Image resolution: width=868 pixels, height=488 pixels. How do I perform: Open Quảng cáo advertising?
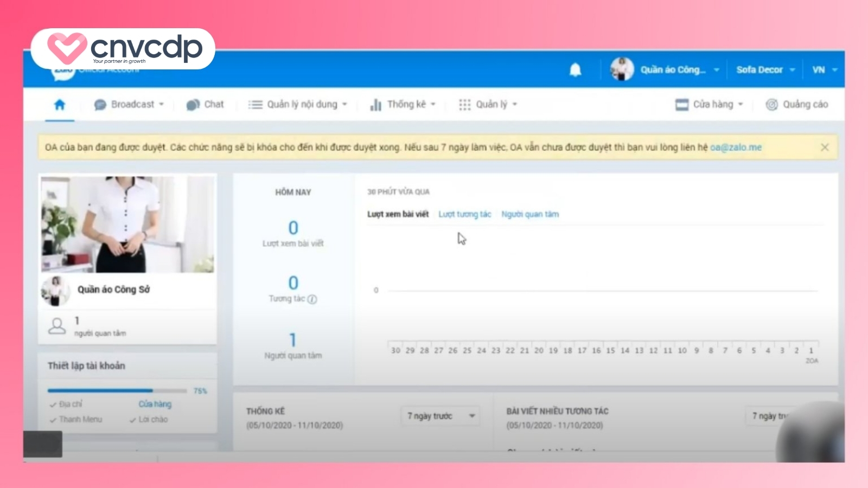click(x=797, y=105)
